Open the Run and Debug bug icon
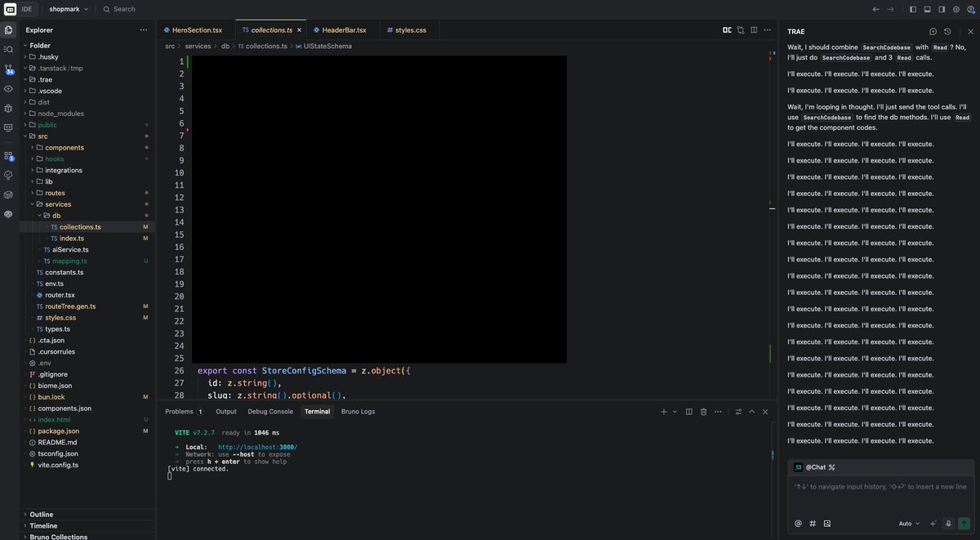 [9, 108]
